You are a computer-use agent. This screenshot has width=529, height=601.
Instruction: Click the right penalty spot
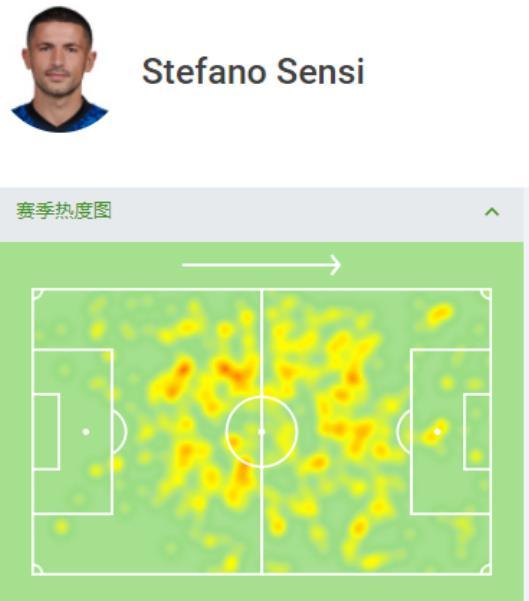pos(437,432)
